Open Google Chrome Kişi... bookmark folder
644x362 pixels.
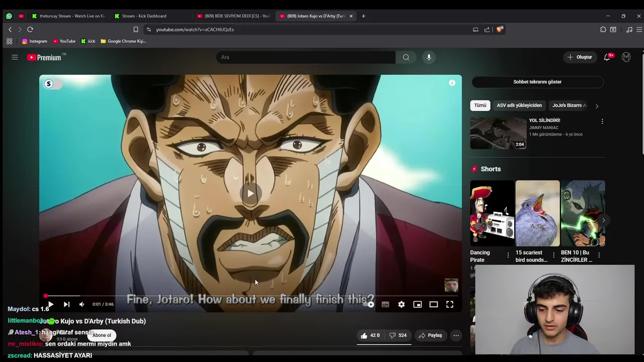[123, 41]
